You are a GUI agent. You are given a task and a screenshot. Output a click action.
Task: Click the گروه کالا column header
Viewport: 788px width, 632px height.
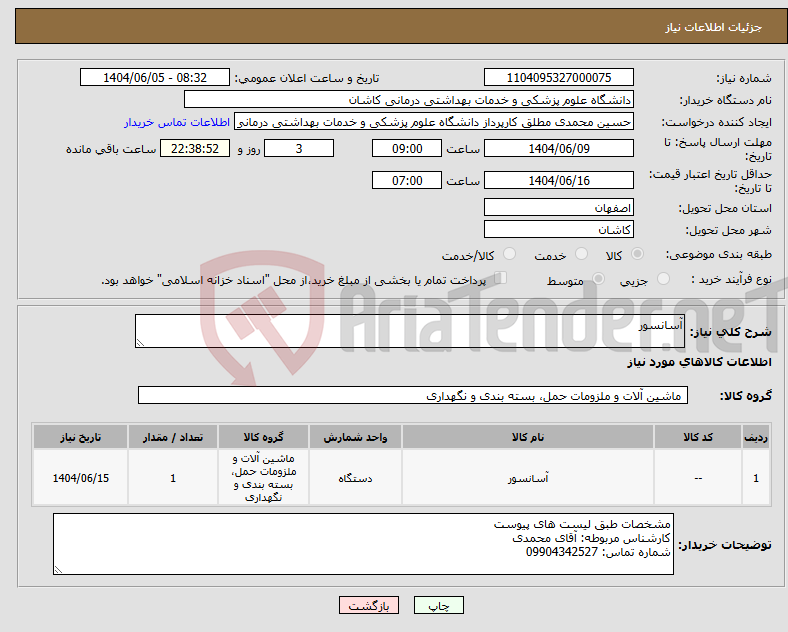point(263,437)
